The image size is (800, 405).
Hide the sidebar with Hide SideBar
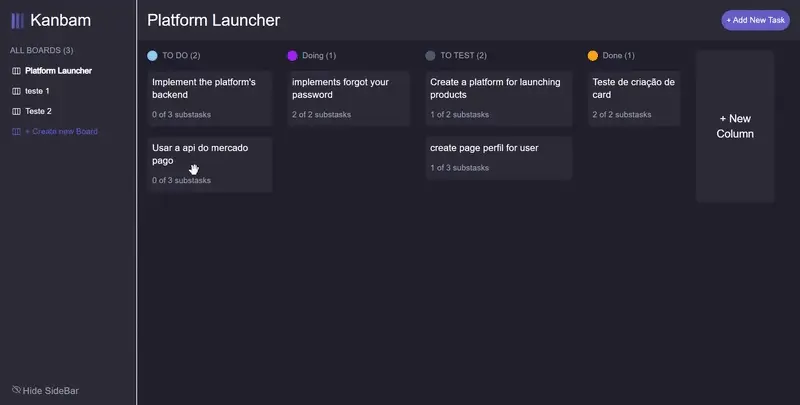(45, 391)
